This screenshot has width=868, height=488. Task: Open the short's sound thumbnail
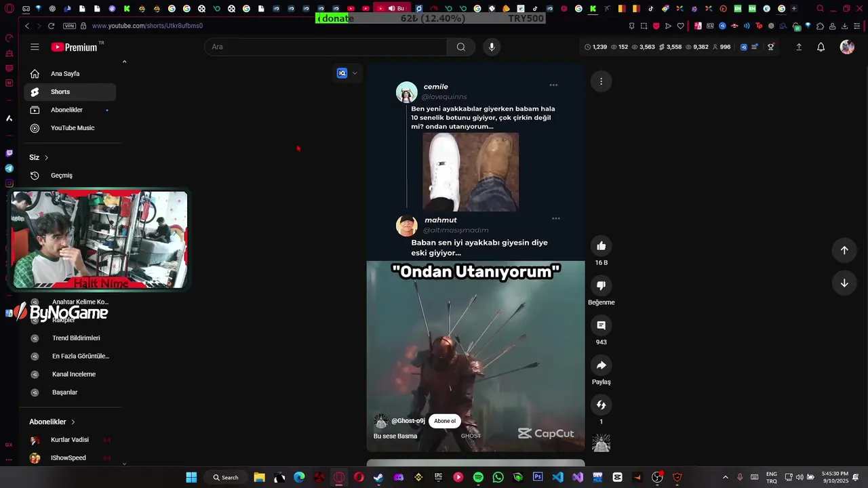[601, 443]
